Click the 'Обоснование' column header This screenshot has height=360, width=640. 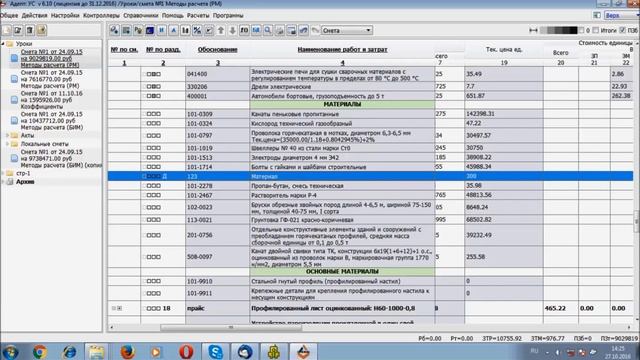[218, 49]
